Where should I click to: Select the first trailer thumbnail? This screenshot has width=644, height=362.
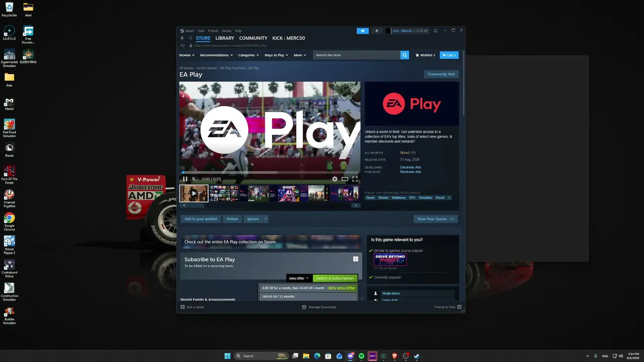(x=194, y=194)
